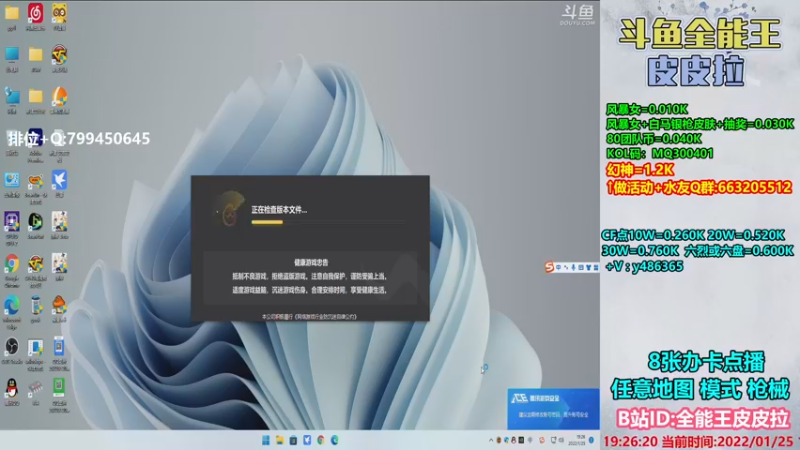Viewport: 800px width, 450px height.
Task: Open Microsoft Edge from the taskbar
Action: (x=335, y=440)
